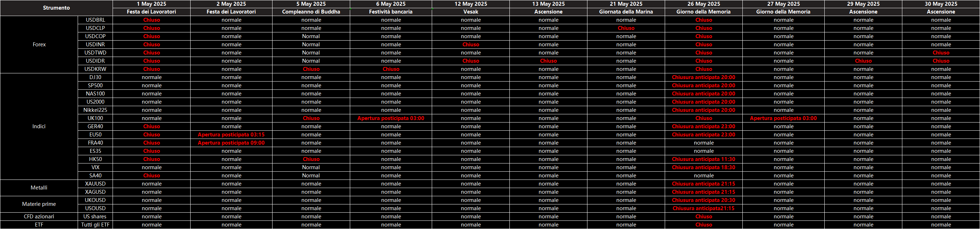This screenshot has width=980, height=229.
Task: Click the US shares instrument cell
Action: [x=95, y=217]
